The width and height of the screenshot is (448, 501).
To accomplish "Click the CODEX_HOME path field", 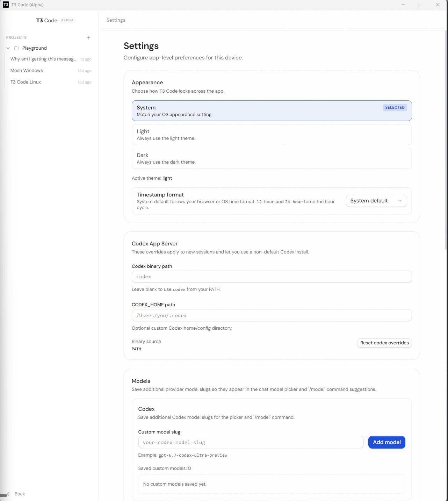I will click(x=272, y=315).
